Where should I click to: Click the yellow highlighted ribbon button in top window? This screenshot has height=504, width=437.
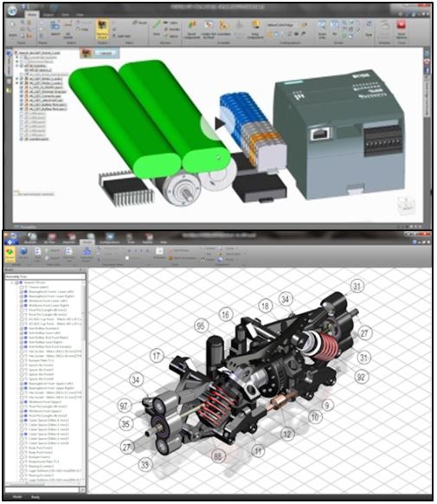(102, 29)
